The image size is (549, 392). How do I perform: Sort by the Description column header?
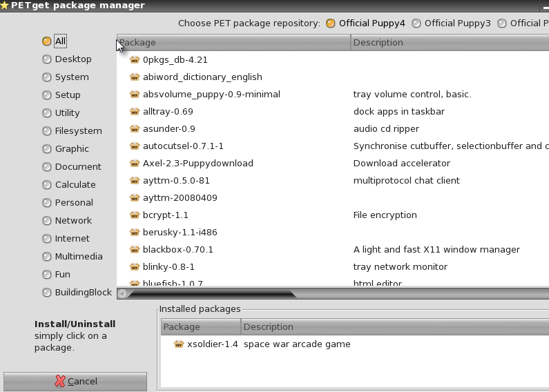click(x=450, y=42)
